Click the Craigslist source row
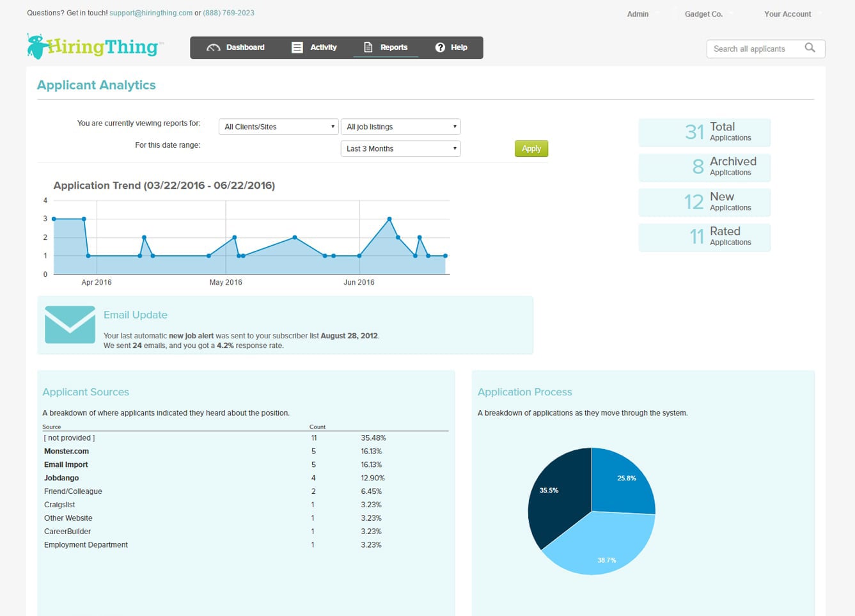The image size is (855, 616). (246, 505)
